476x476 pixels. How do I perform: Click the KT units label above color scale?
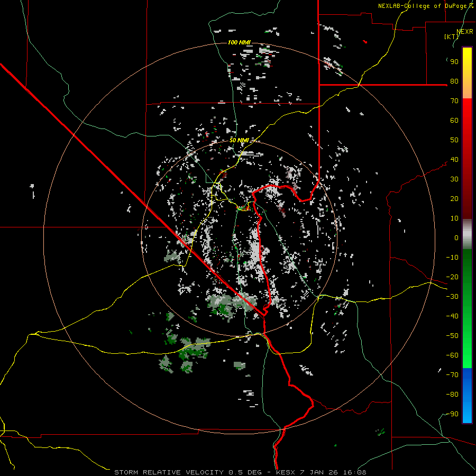point(452,36)
